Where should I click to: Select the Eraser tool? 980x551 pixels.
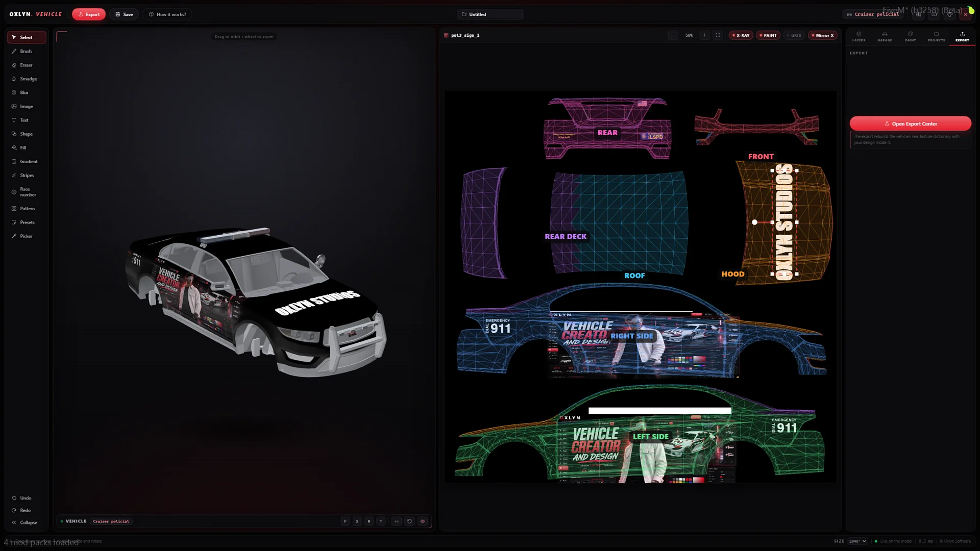(27, 65)
